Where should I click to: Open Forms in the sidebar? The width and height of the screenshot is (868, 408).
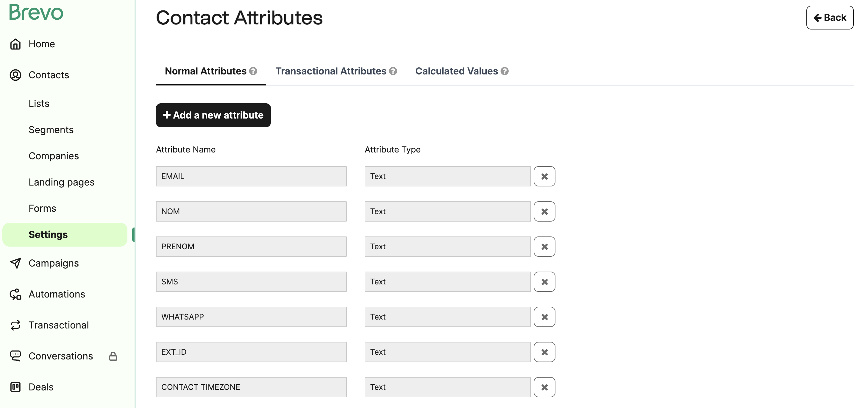click(42, 208)
